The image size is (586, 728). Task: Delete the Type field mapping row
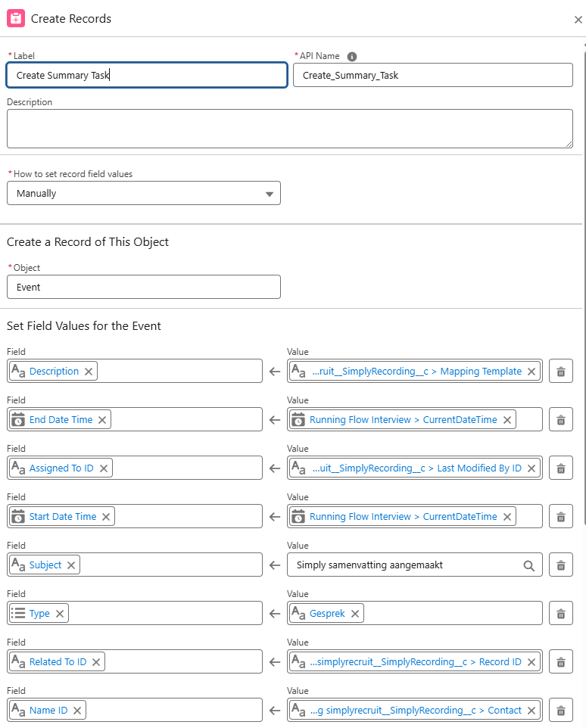560,613
